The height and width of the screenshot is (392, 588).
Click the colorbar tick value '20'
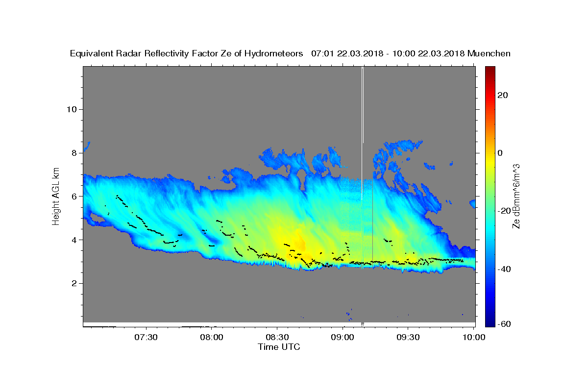[503, 95]
